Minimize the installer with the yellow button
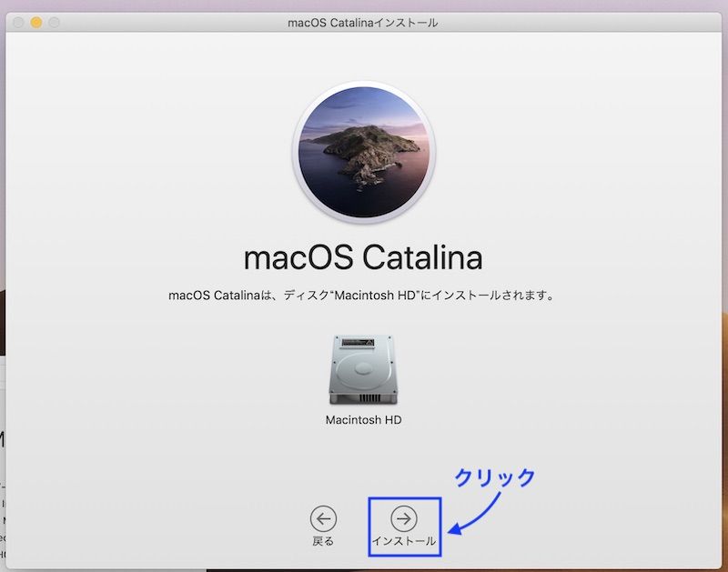 click(36, 22)
